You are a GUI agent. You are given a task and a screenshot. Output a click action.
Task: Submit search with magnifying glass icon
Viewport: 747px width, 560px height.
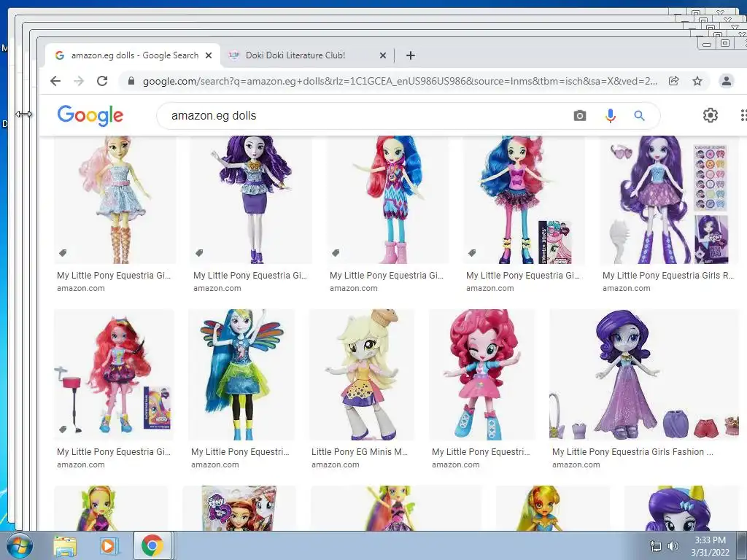pyautogui.click(x=639, y=116)
